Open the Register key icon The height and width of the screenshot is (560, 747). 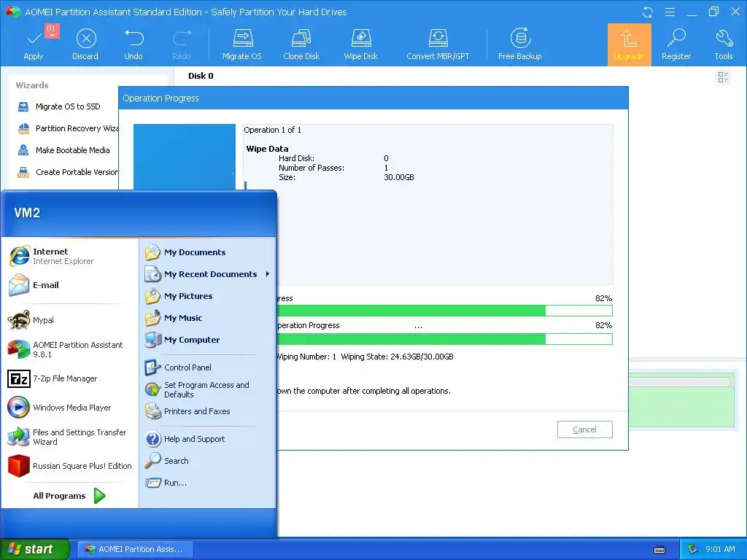(676, 38)
